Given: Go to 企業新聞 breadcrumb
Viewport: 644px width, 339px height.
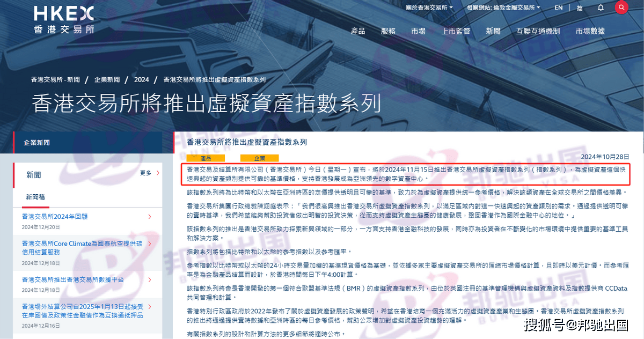Looking at the screenshot, I should [107, 79].
